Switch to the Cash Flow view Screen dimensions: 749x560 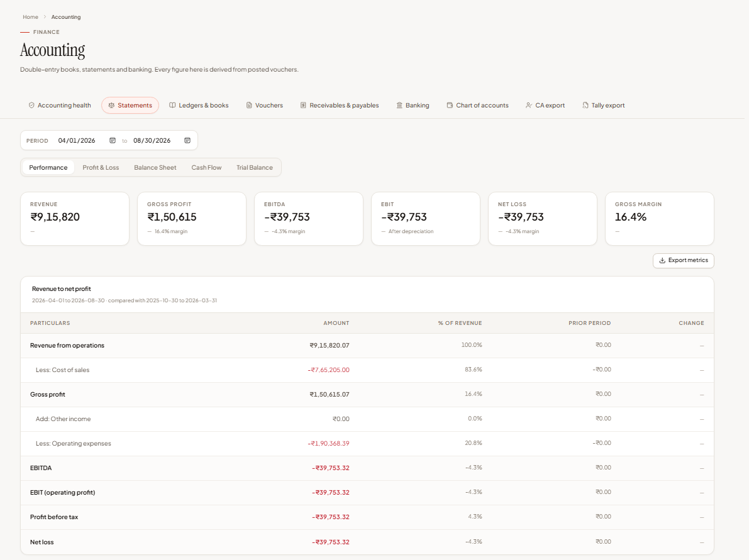coord(206,168)
